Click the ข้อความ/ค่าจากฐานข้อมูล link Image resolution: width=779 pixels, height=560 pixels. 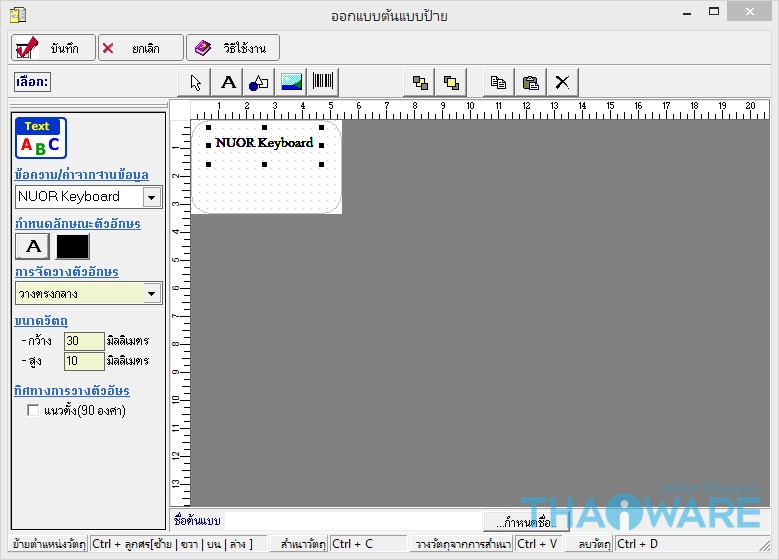(81, 175)
